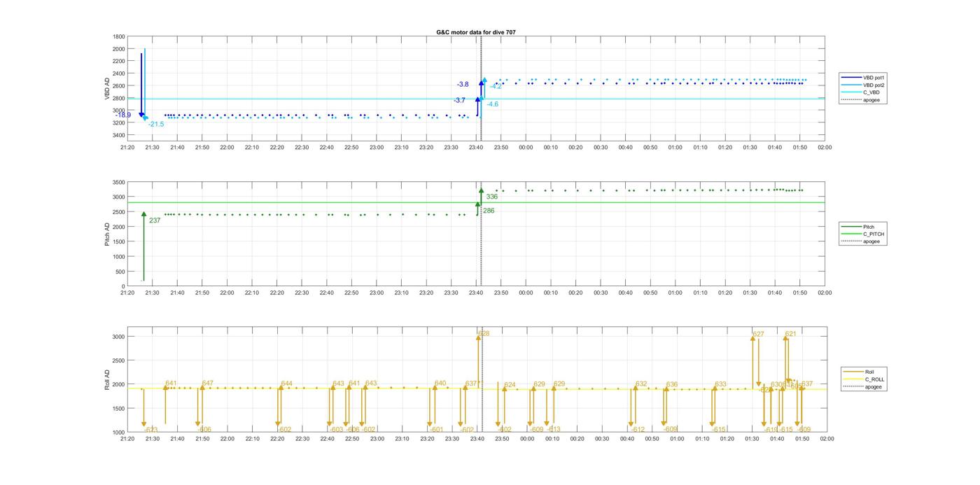Click the '-4.6' VBD annotation

(x=493, y=104)
